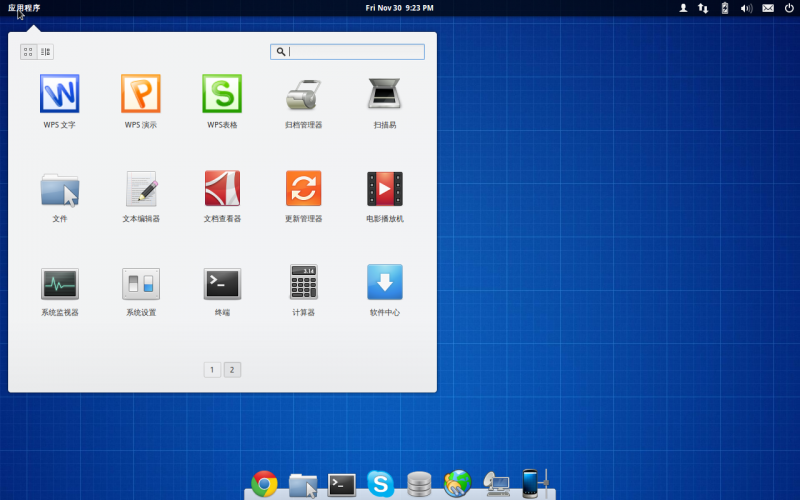Switch to category list view
Screen dimensions: 800x500
45,52
